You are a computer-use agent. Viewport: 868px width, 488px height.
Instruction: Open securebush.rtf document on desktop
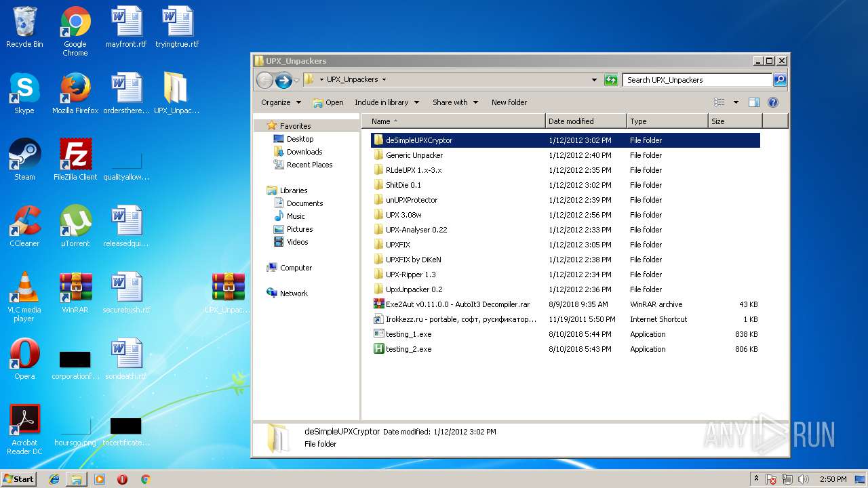pos(126,293)
